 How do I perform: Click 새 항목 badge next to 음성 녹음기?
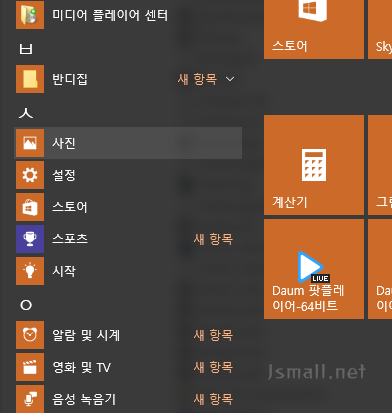click(213, 399)
